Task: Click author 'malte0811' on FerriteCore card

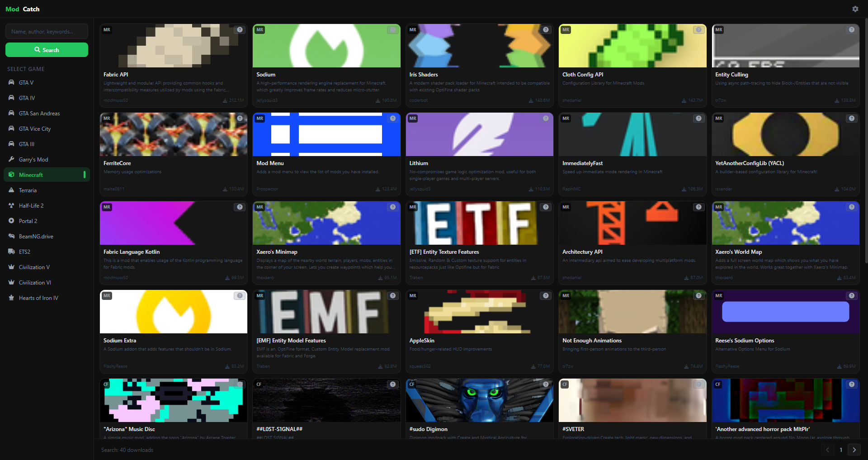Action: [x=114, y=189]
